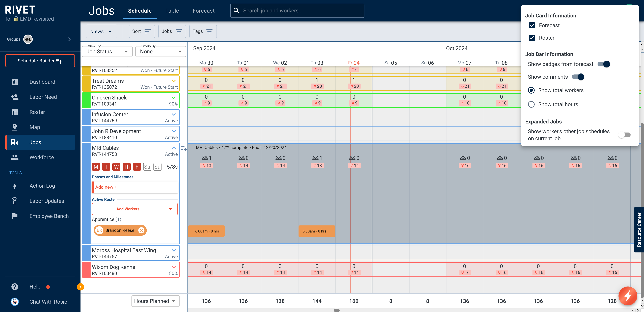Click the Groups avatar badge
The height and width of the screenshot is (312, 644).
tap(28, 39)
